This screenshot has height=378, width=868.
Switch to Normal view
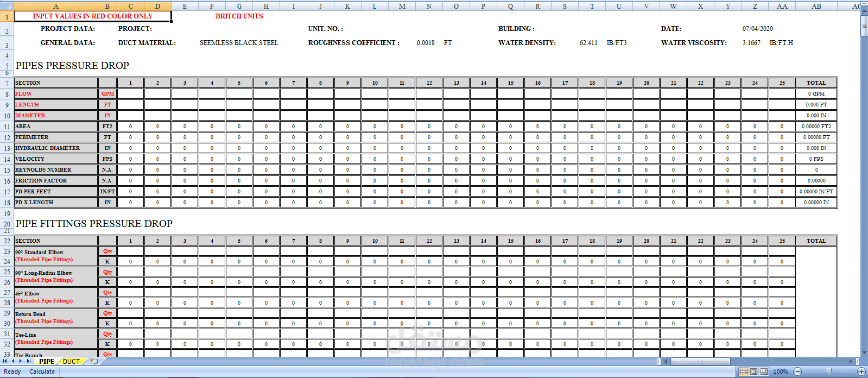744,371
